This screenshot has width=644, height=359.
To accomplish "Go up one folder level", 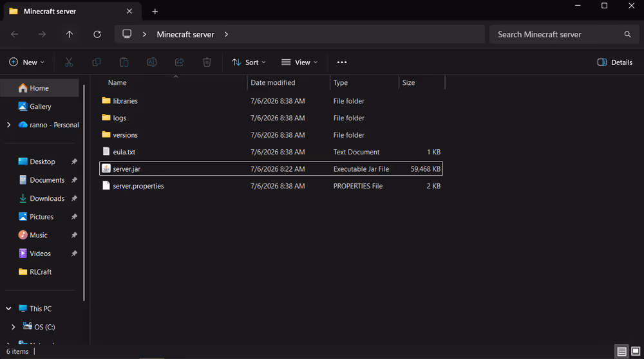I will (70, 35).
